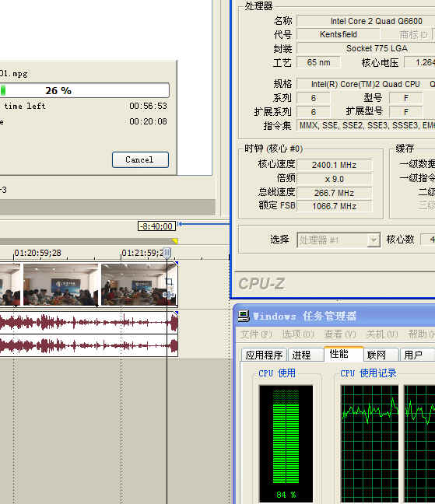Image resolution: width=435 pixels, height=504 pixels.
Task: Click the 扩展型号 value 'F'
Action: coord(406,112)
